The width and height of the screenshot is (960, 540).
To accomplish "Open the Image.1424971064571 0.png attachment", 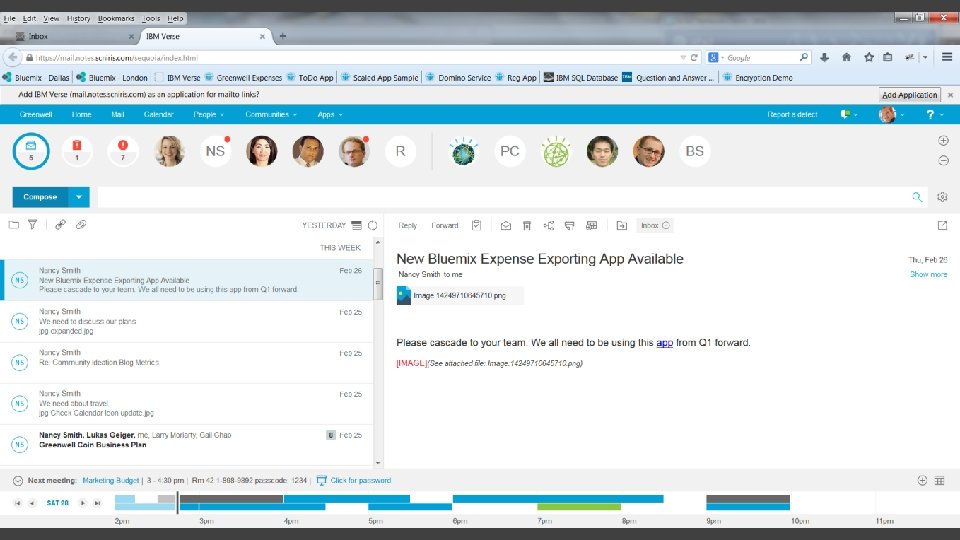I will 460,295.
